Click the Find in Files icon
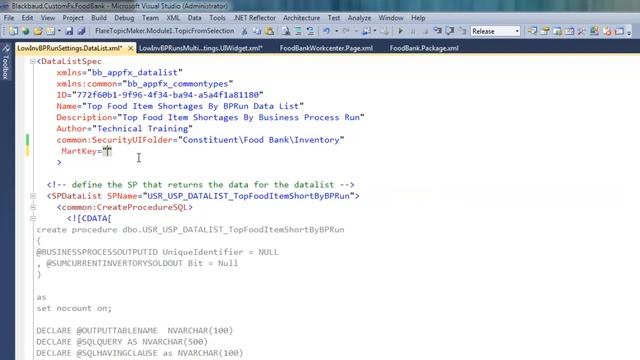The image size is (640, 360). pyautogui.click(x=286, y=31)
